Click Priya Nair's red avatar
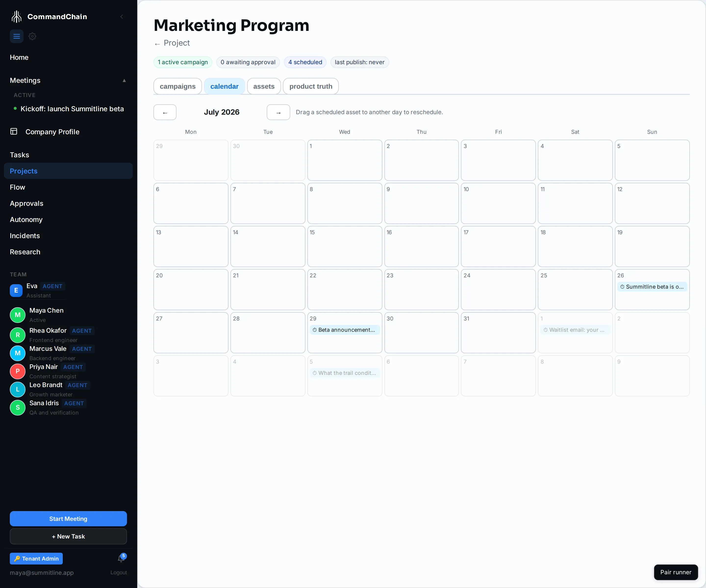706x588 pixels. (18, 371)
